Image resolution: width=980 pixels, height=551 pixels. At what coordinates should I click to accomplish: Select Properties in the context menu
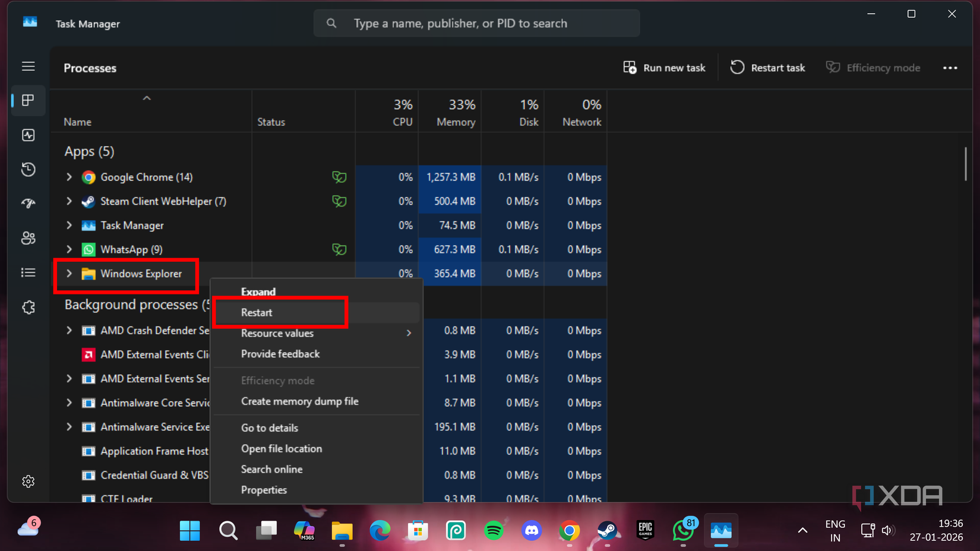(x=316, y=490)
